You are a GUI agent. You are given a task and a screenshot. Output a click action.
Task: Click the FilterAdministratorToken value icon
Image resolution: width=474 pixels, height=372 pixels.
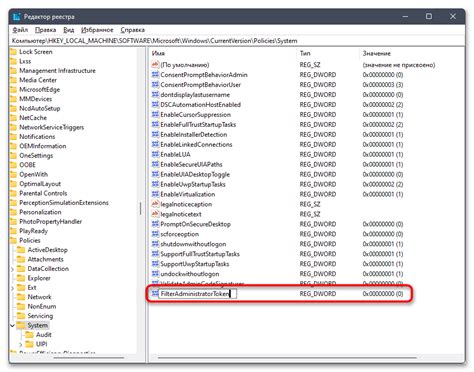pyautogui.click(x=155, y=294)
